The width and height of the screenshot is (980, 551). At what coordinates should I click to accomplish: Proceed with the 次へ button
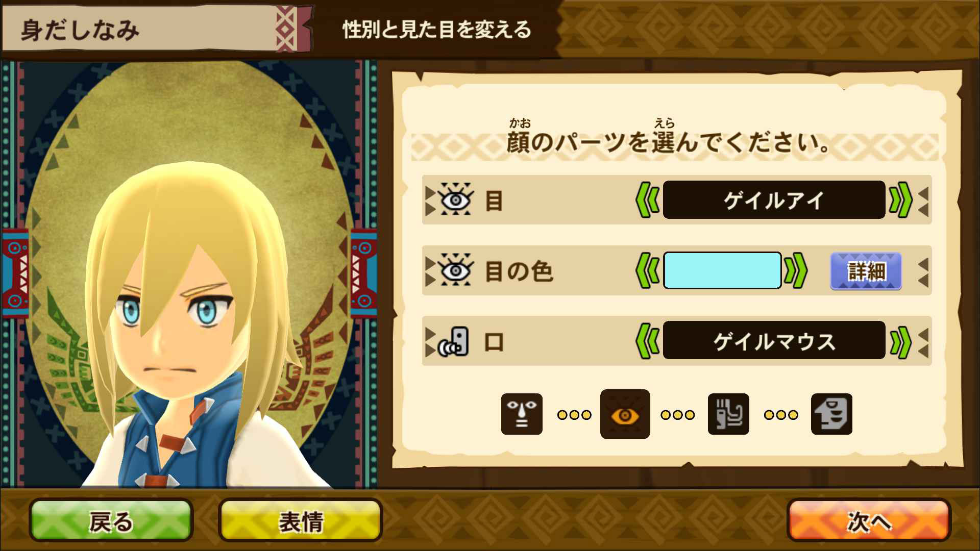click(x=869, y=521)
